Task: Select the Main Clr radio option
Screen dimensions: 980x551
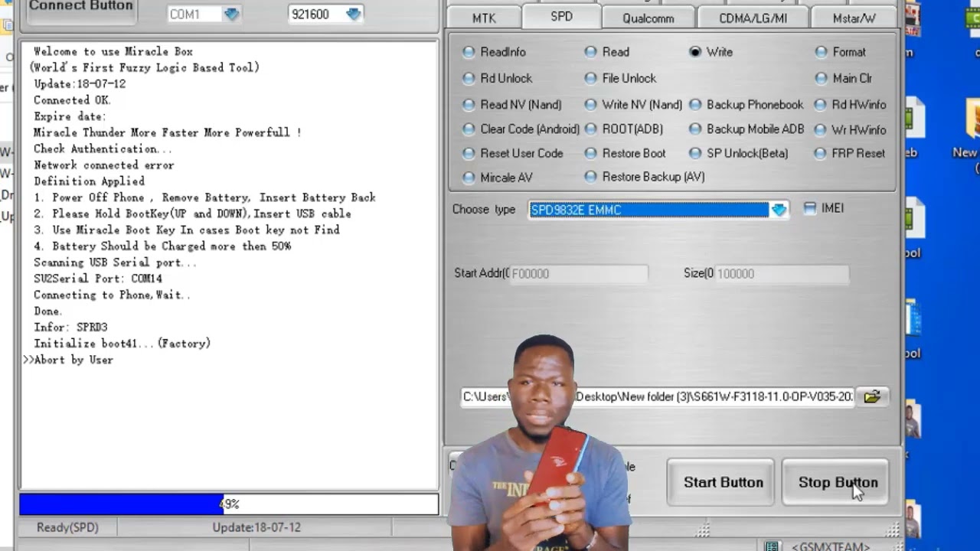Action: tap(843, 78)
